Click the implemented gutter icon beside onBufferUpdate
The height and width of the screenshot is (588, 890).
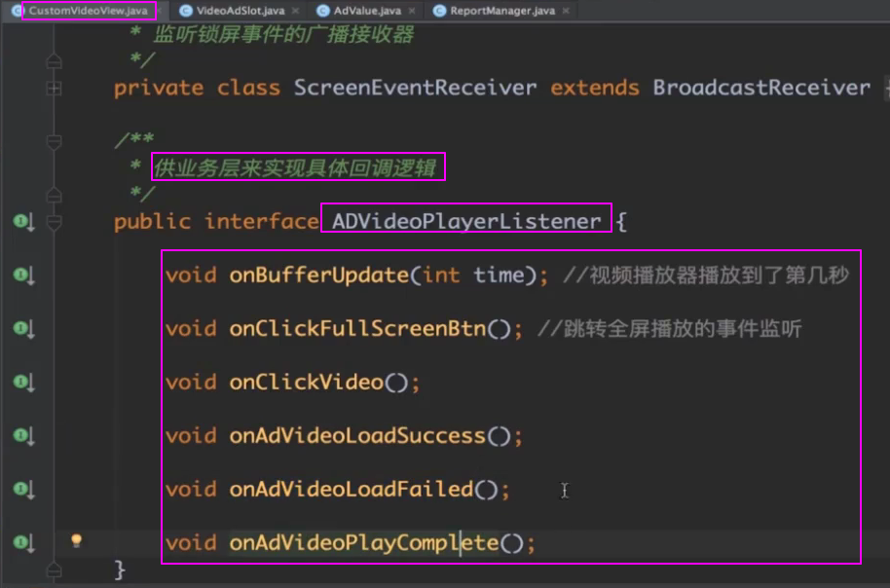(x=23, y=276)
